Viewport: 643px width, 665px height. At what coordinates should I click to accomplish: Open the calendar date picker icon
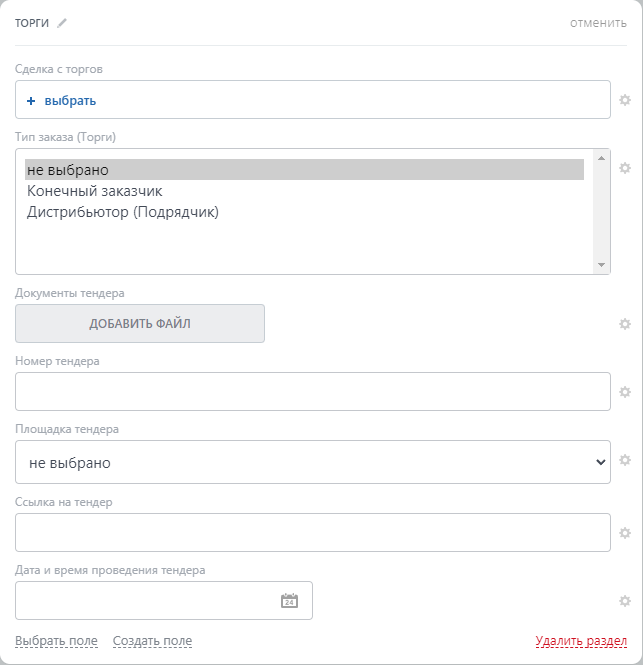(x=289, y=601)
